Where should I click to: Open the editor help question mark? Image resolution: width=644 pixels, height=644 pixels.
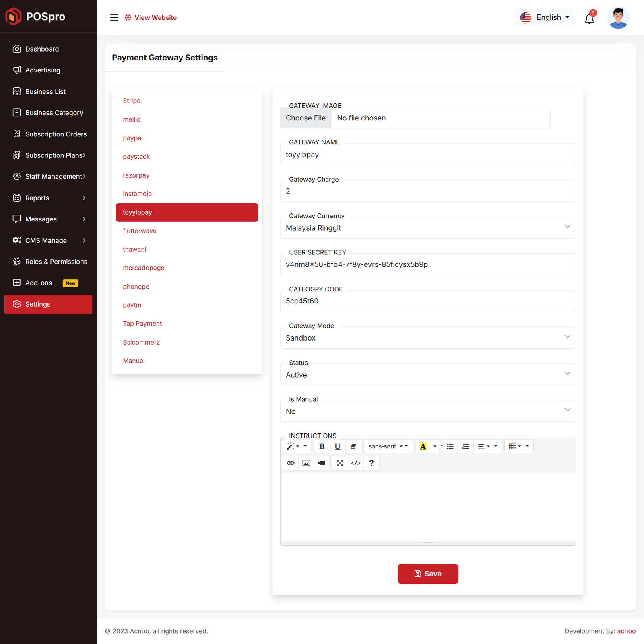[371, 463]
